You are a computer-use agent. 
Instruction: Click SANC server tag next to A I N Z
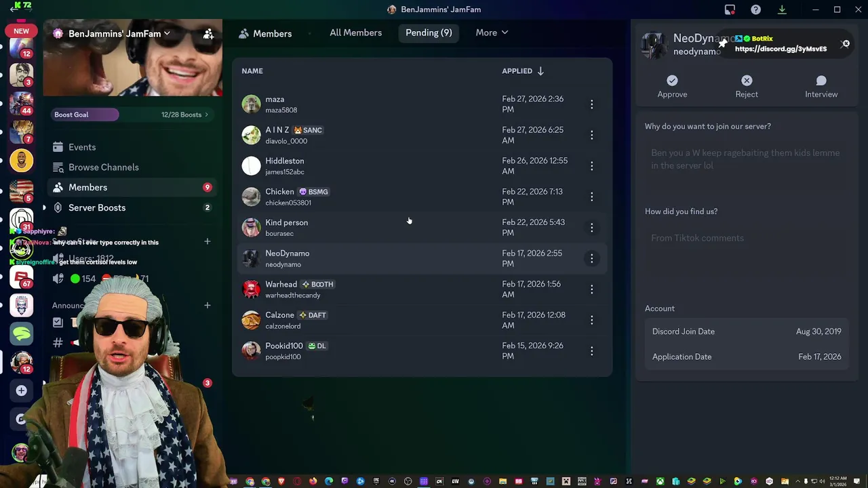click(308, 130)
